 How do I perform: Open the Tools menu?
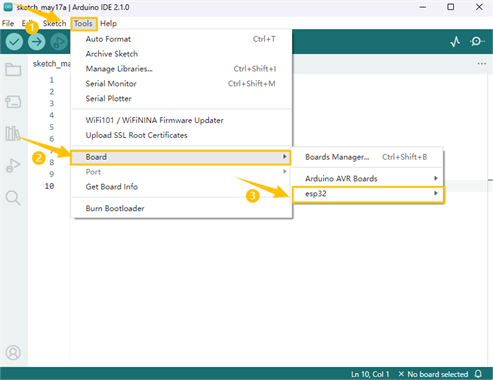[x=83, y=23]
